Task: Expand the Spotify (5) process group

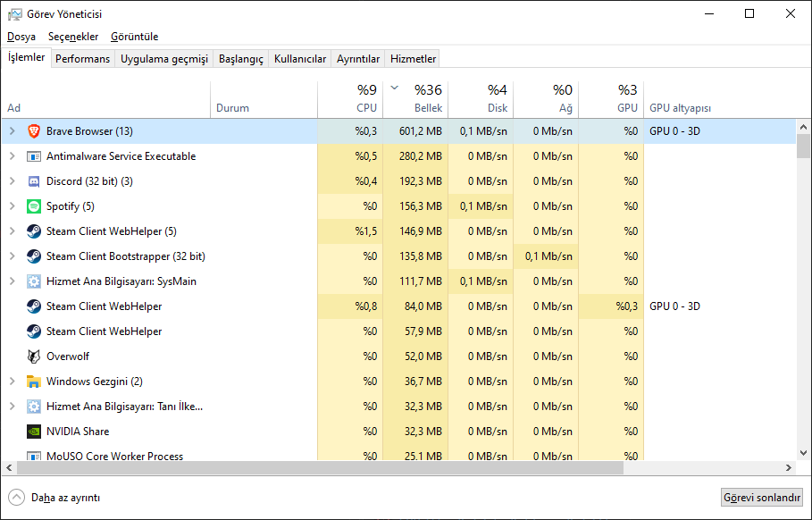Action: point(13,206)
